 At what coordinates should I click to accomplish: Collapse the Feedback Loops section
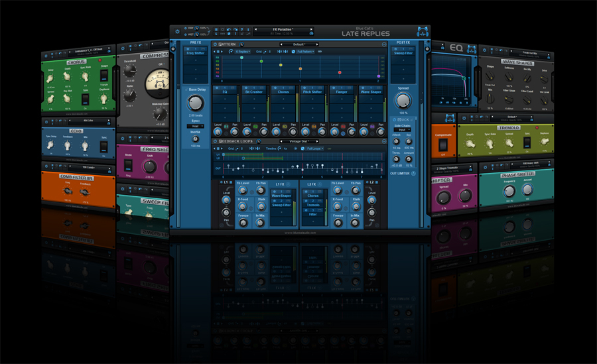pos(384,141)
